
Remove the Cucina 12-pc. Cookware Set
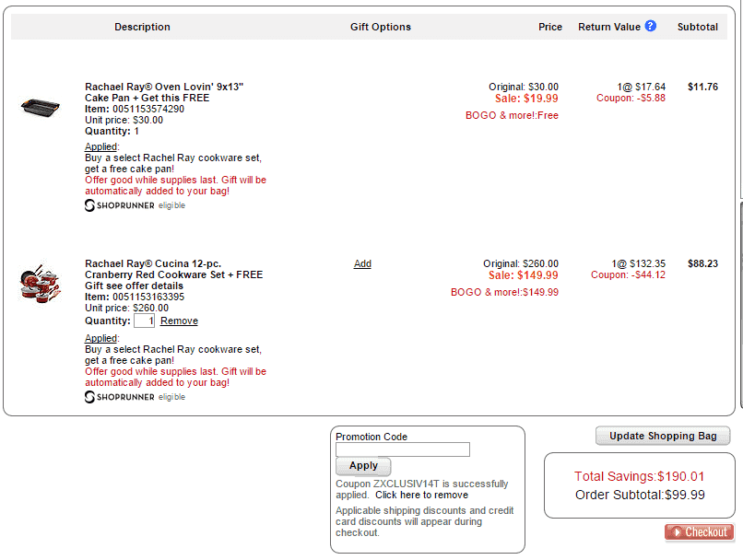tap(179, 321)
